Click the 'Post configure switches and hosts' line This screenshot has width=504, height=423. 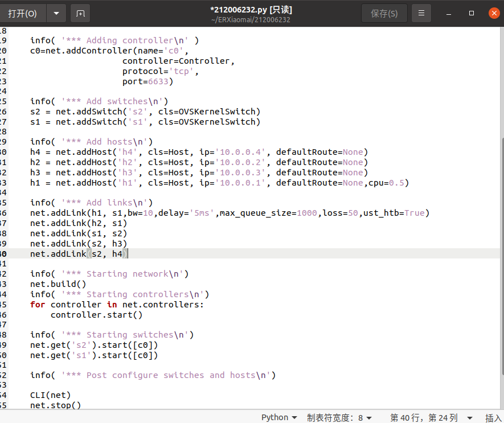click(153, 375)
